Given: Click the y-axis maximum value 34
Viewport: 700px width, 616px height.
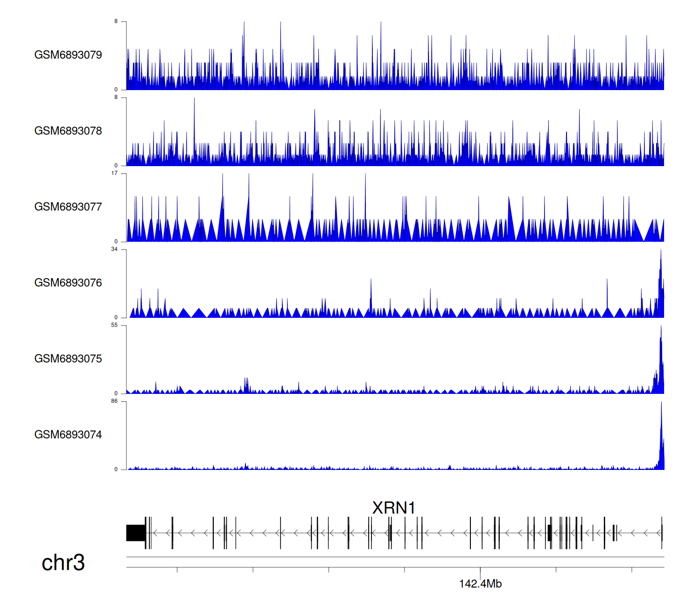Looking at the screenshot, I should click(x=114, y=249).
